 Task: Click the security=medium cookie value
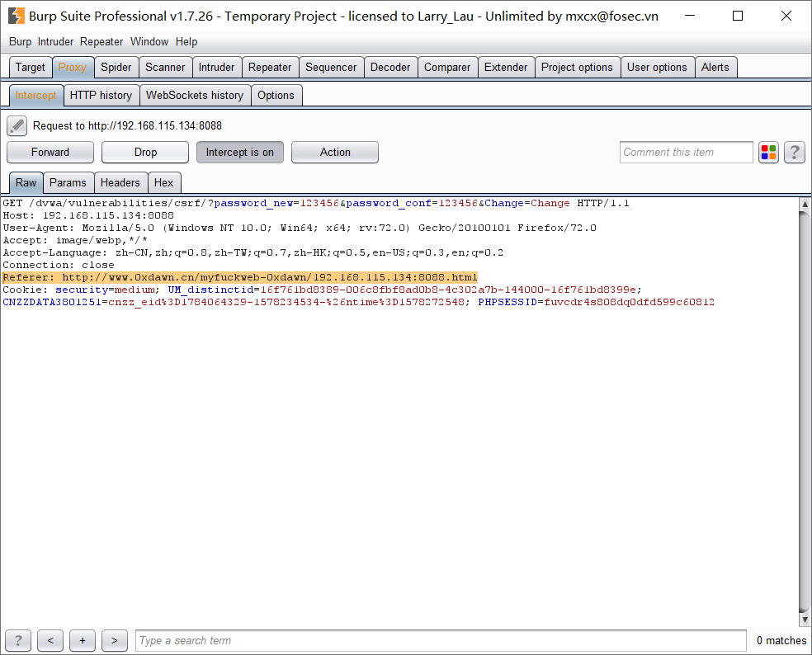point(135,290)
